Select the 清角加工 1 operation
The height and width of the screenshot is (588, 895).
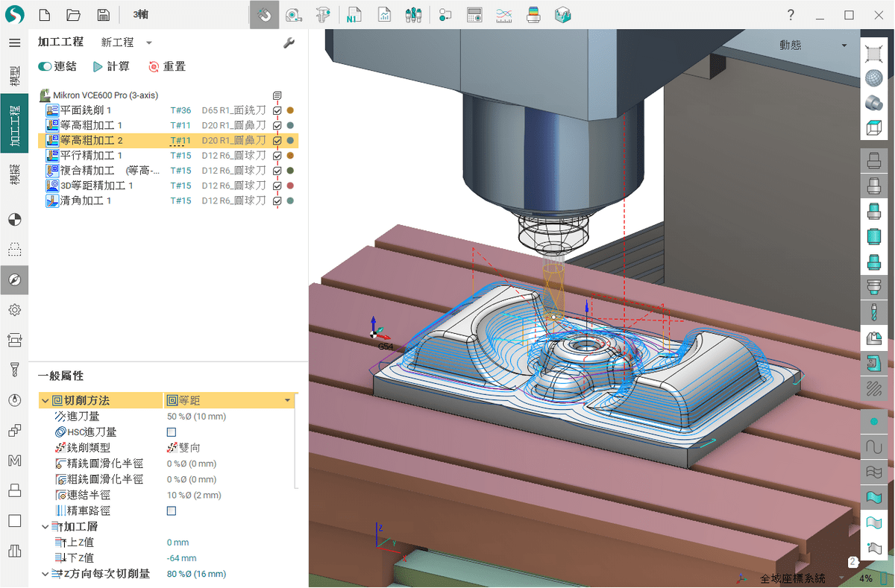[86, 201]
